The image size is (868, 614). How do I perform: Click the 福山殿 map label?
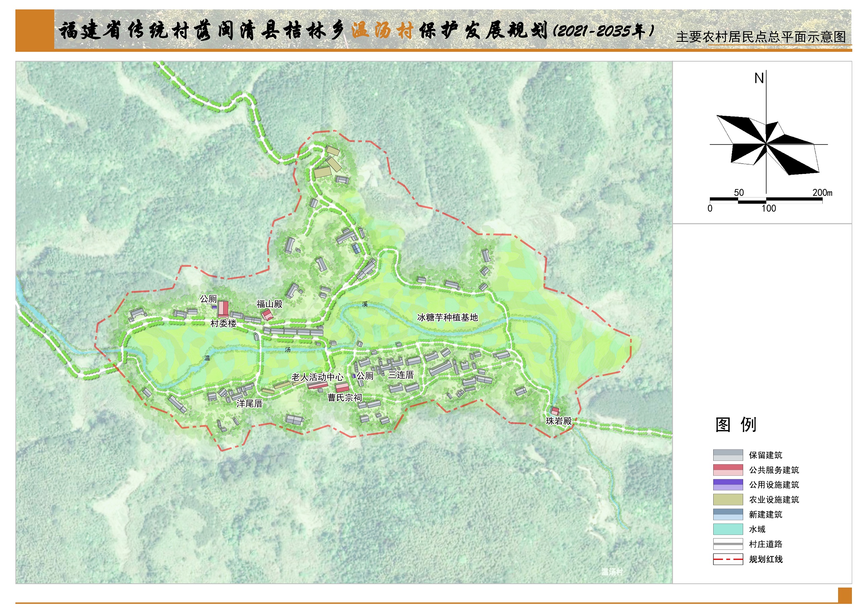(x=269, y=304)
